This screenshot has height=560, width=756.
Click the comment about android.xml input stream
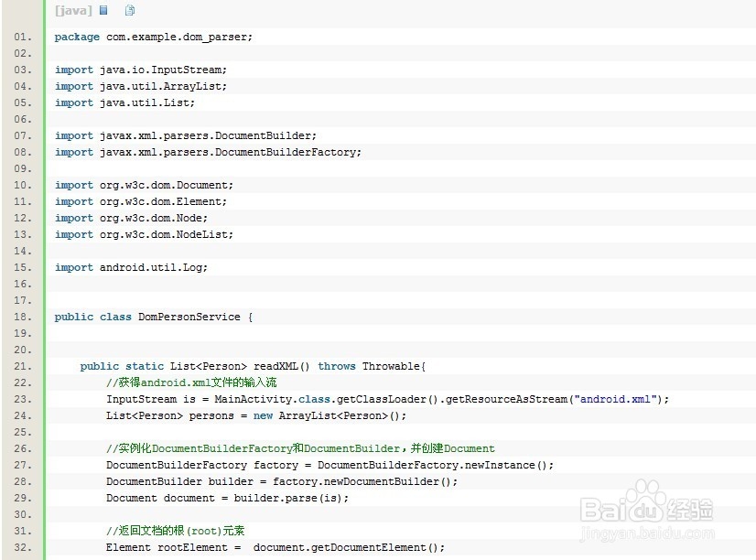(191, 382)
